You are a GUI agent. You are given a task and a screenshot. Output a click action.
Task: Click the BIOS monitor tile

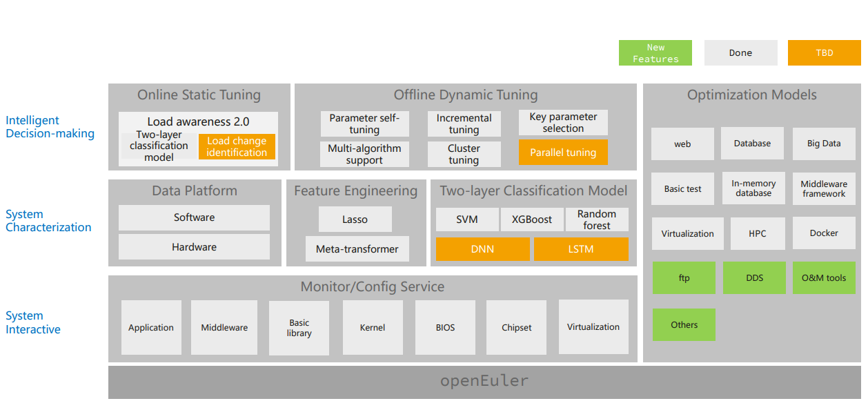pyautogui.click(x=446, y=328)
